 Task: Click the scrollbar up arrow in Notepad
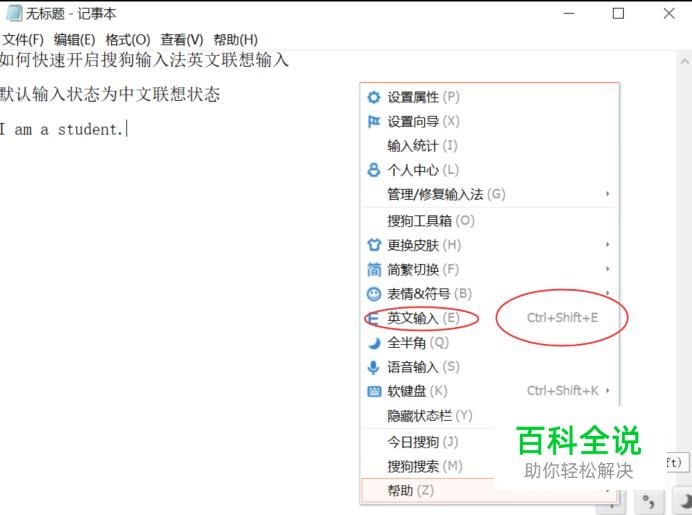(x=685, y=61)
